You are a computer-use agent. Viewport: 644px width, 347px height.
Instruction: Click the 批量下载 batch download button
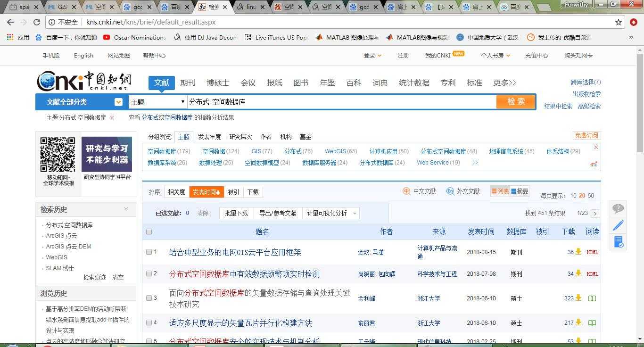pyautogui.click(x=236, y=213)
